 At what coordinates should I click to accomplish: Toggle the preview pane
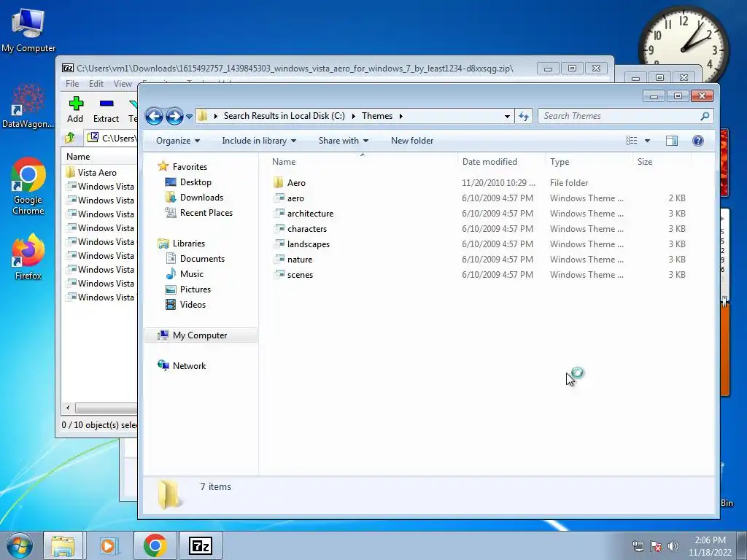click(x=672, y=141)
